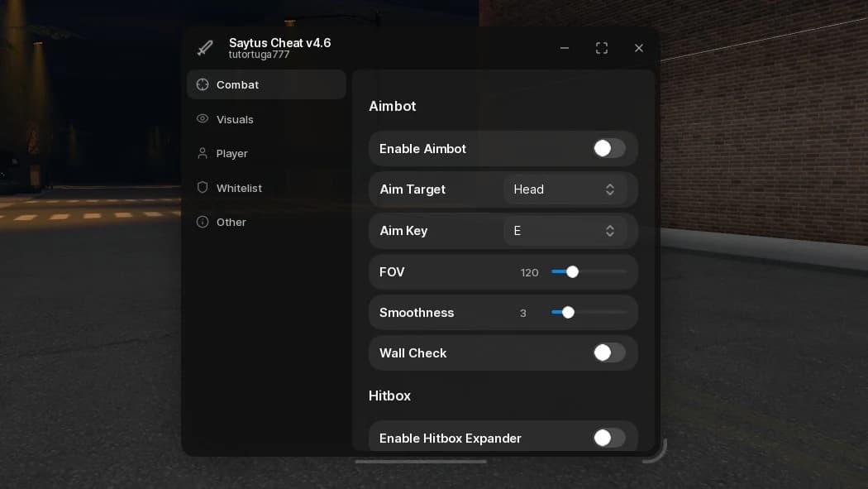Viewport: 868px width, 489px height.
Task: Click the fullscreen expand icon
Action: 602,48
